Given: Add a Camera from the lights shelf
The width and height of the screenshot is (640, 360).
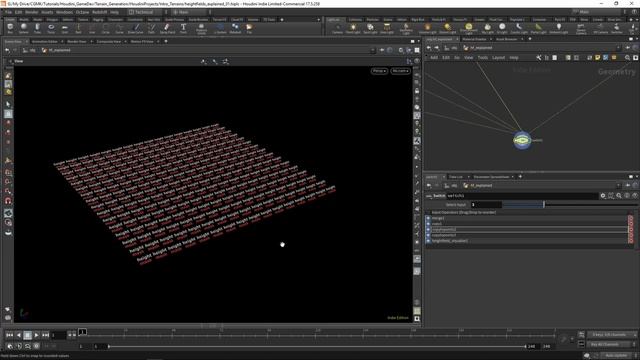Looking at the screenshot, I should tap(338, 29).
